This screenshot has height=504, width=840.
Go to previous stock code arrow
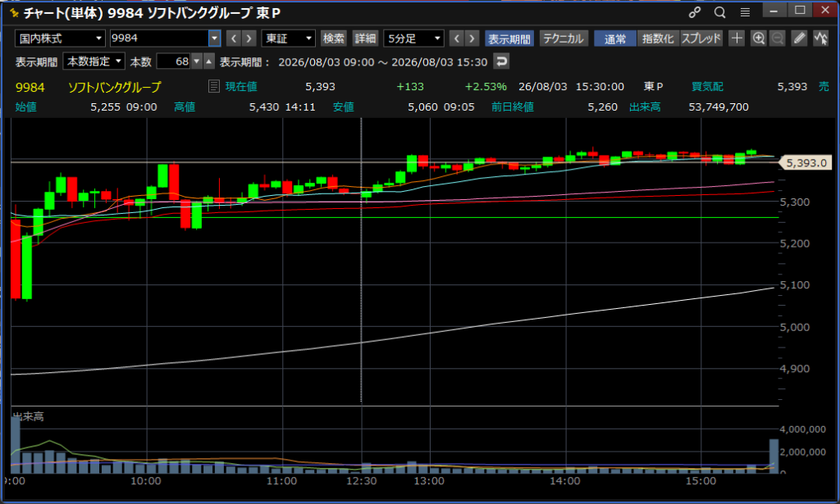point(234,39)
